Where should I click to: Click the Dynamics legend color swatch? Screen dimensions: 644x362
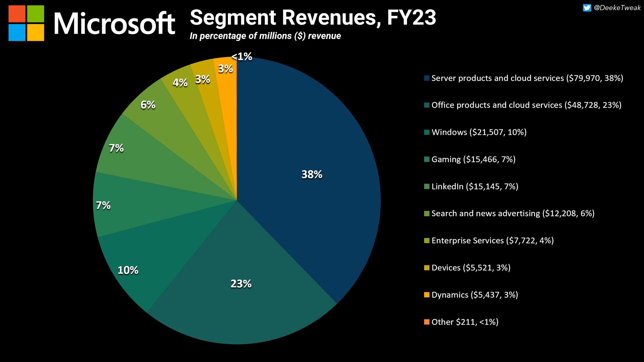pyautogui.click(x=427, y=295)
